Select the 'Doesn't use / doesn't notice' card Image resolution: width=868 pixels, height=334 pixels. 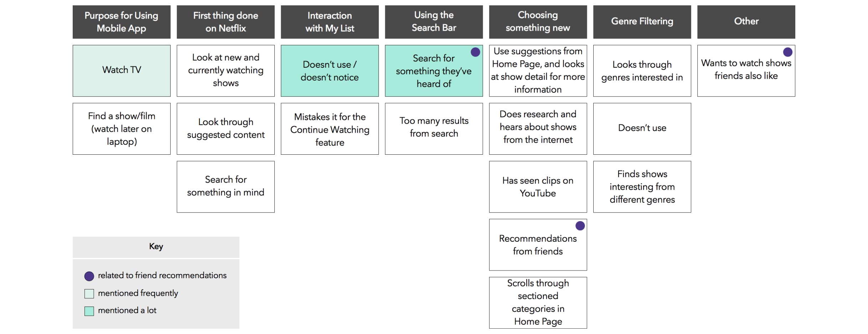[330, 71]
